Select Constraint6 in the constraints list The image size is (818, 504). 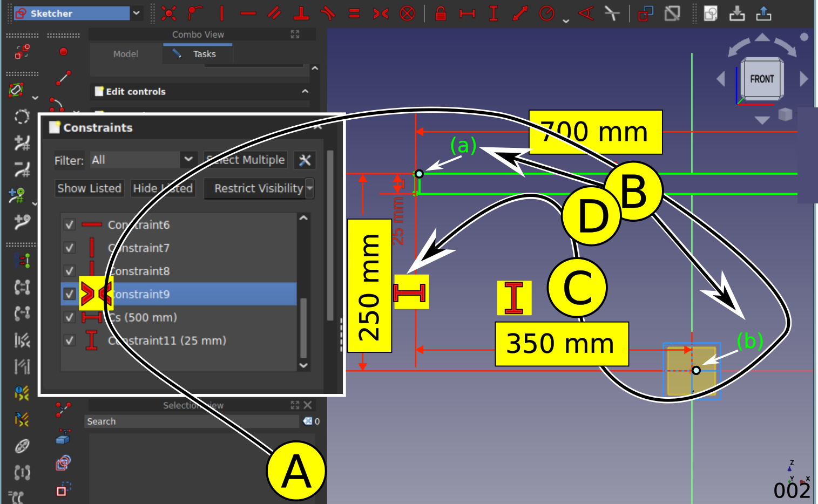click(x=179, y=224)
